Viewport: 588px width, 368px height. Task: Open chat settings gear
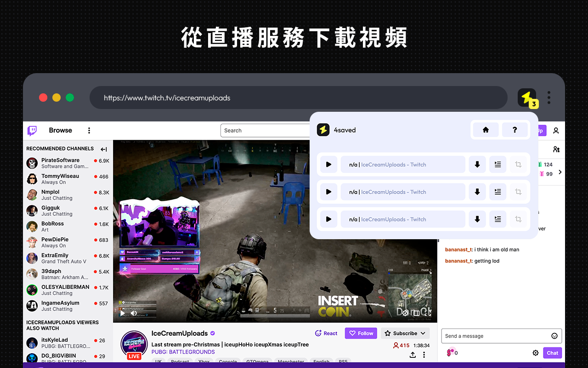[x=536, y=353]
